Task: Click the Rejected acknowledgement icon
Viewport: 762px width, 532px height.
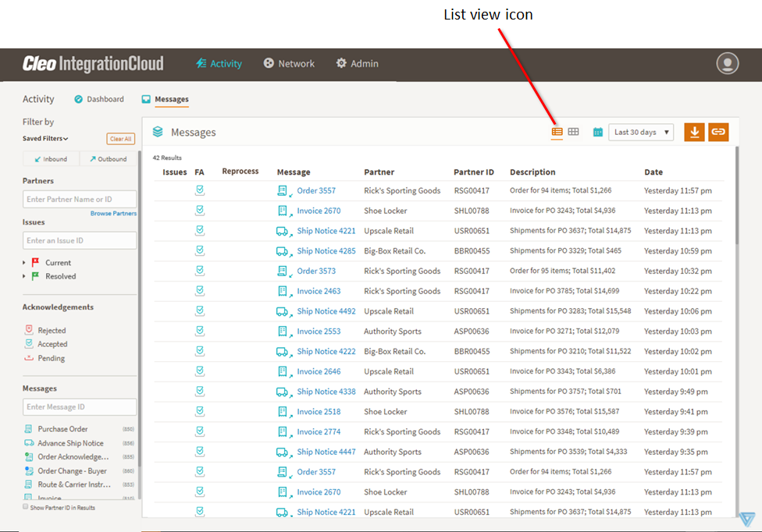Action: point(30,330)
